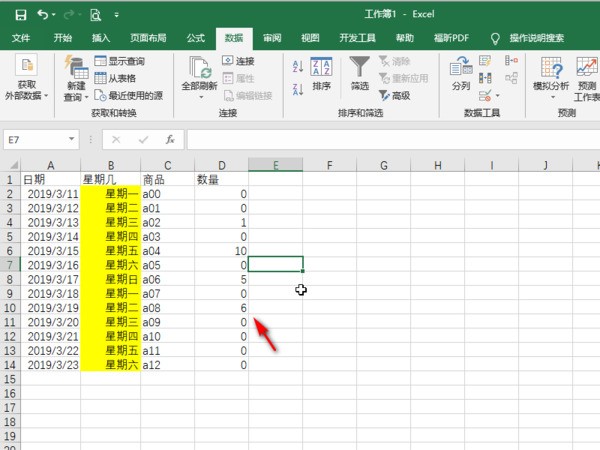Switch to the 插入 tab
The height and width of the screenshot is (450, 600).
coord(101,38)
